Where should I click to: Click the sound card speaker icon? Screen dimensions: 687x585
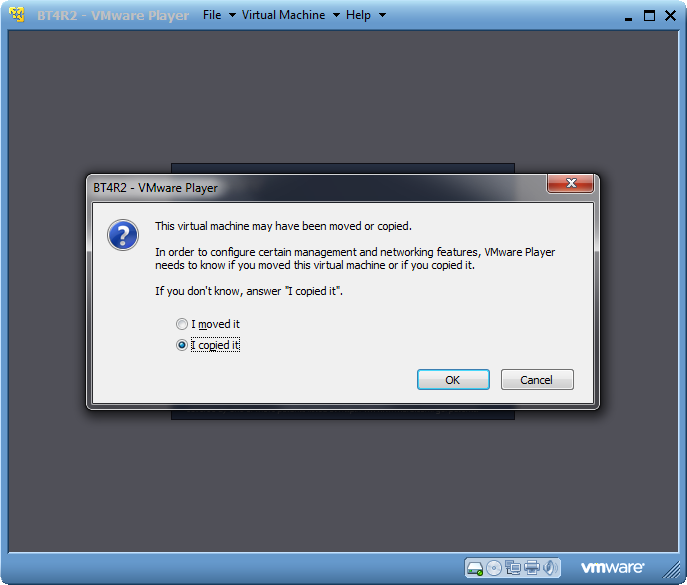[x=550, y=568]
